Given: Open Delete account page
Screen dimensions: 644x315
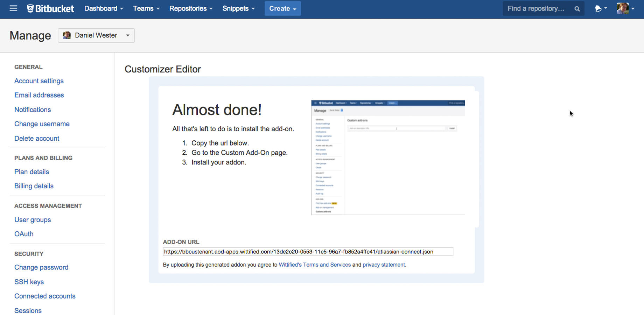Looking at the screenshot, I should pyautogui.click(x=37, y=138).
